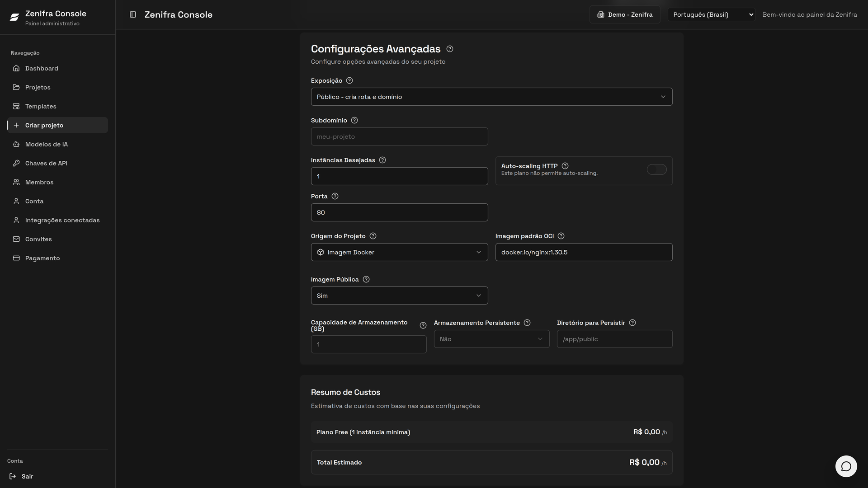
Task: Click the Subdomínio input field
Action: pyautogui.click(x=400, y=136)
